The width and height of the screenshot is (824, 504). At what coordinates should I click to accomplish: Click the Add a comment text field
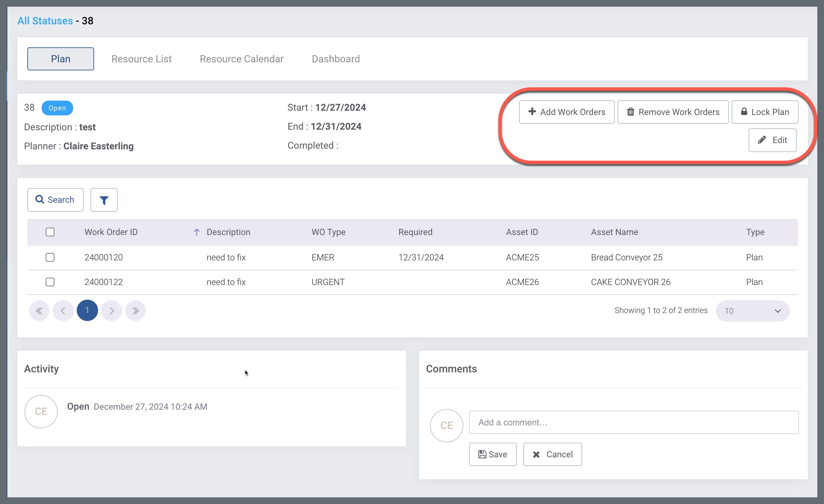click(634, 422)
